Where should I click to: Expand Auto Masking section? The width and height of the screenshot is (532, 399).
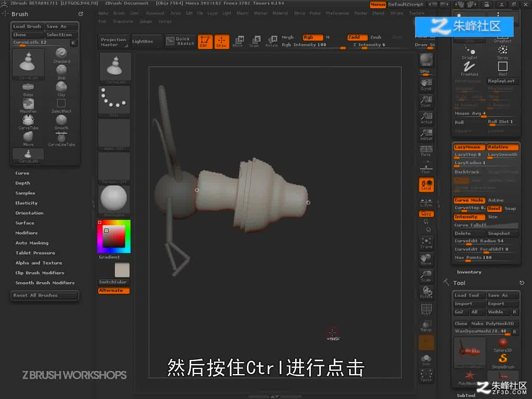coord(32,243)
